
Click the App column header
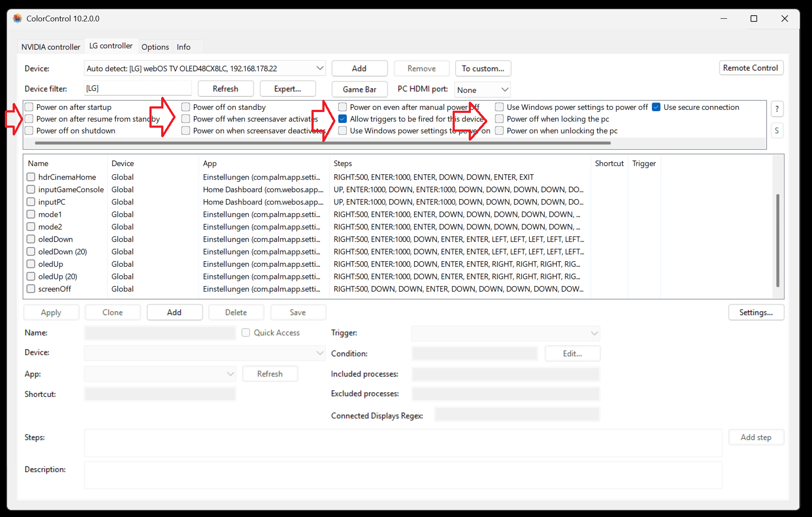coord(264,163)
